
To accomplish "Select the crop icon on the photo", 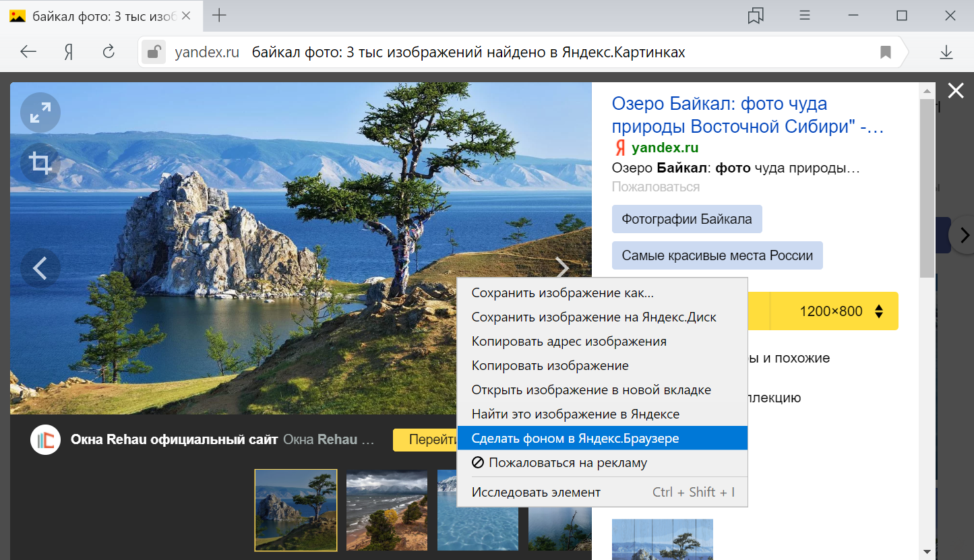I will (40, 163).
